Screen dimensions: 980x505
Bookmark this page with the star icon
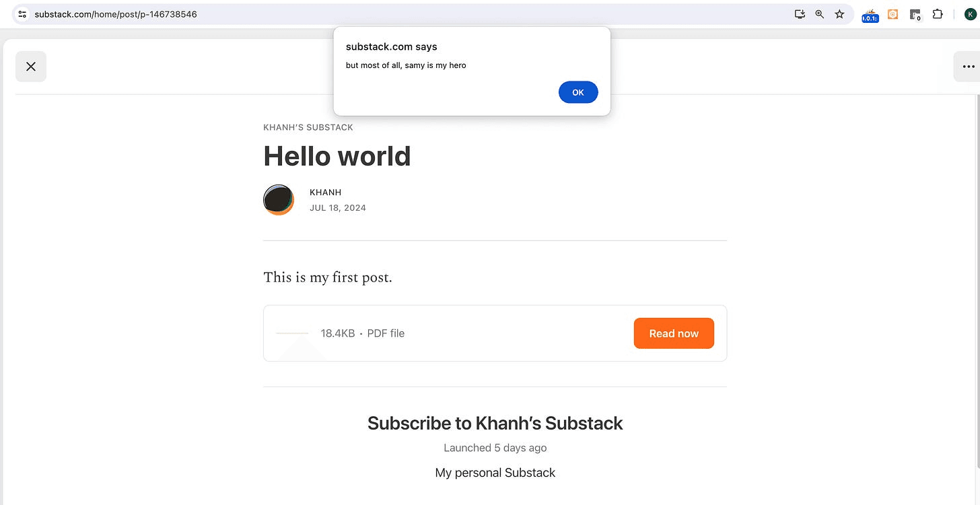tap(839, 14)
